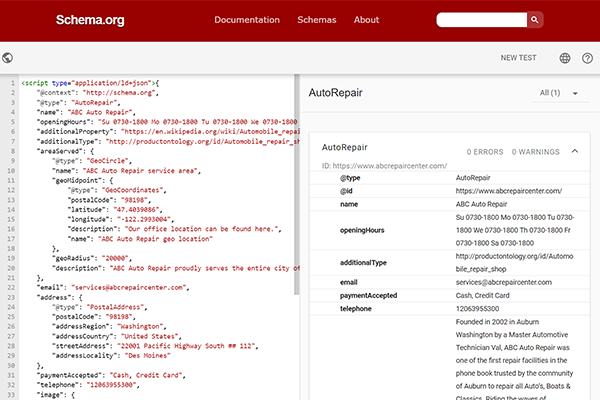Click the "PostalAddress" code line
Screen dimensions: 600x400
click(x=99, y=307)
